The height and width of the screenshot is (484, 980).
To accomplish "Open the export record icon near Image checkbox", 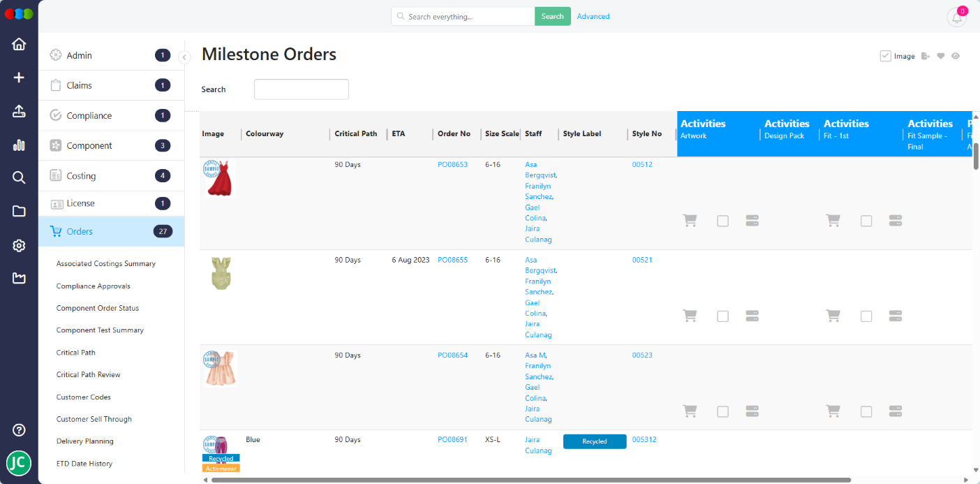I will [925, 56].
